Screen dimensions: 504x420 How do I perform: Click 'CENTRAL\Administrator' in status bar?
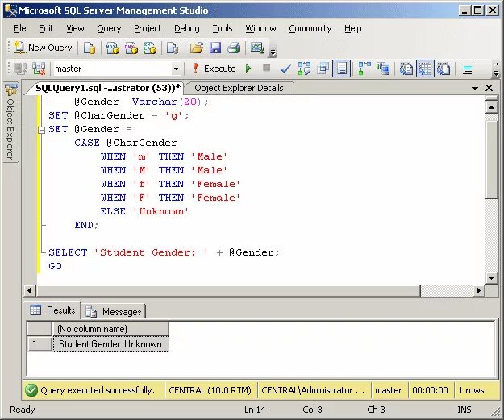[x=314, y=390]
